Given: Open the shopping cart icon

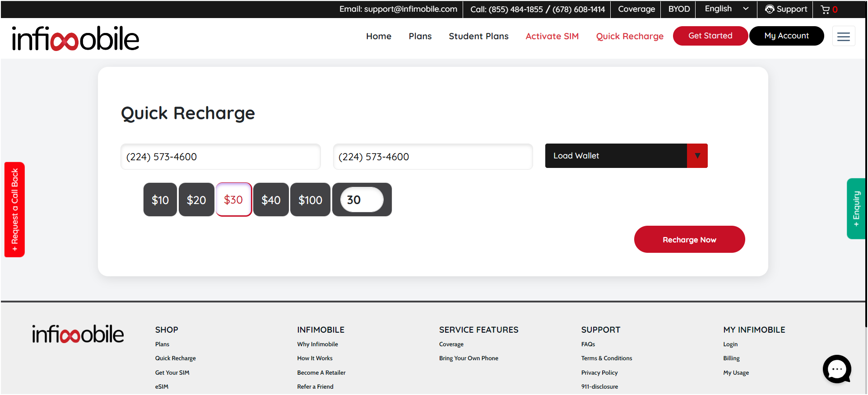Looking at the screenshot, I should [x=826, y=9].
